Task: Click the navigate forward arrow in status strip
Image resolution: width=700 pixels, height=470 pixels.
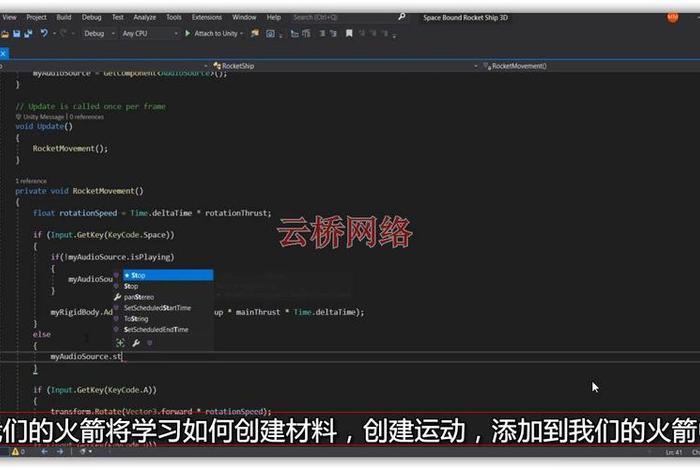Action: pos(60,452)
